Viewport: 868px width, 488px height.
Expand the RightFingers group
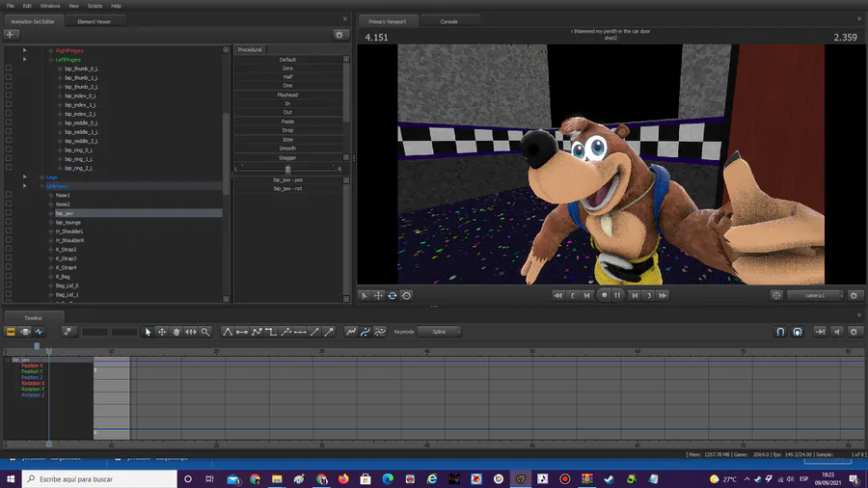click(51, 50)
